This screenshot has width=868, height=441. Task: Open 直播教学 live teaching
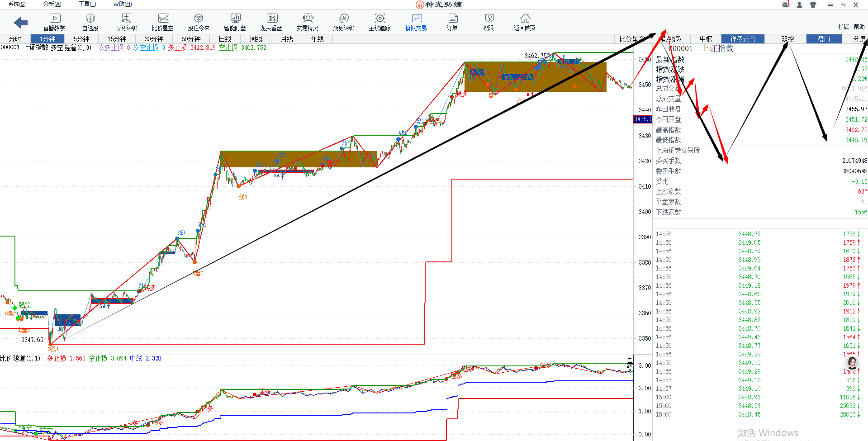click(54, 22)
